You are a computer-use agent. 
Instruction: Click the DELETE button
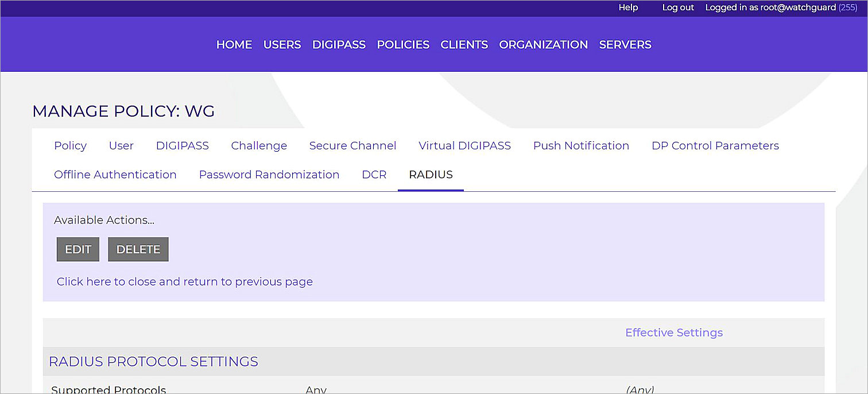point(138,249)
